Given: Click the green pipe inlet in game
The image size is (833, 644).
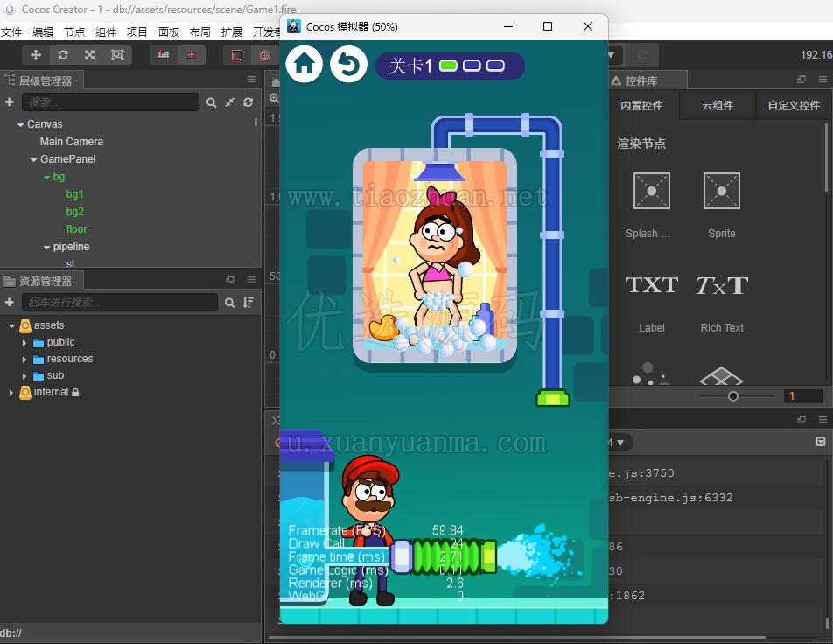Looking at the screenshot, I should tap(552, 398).
